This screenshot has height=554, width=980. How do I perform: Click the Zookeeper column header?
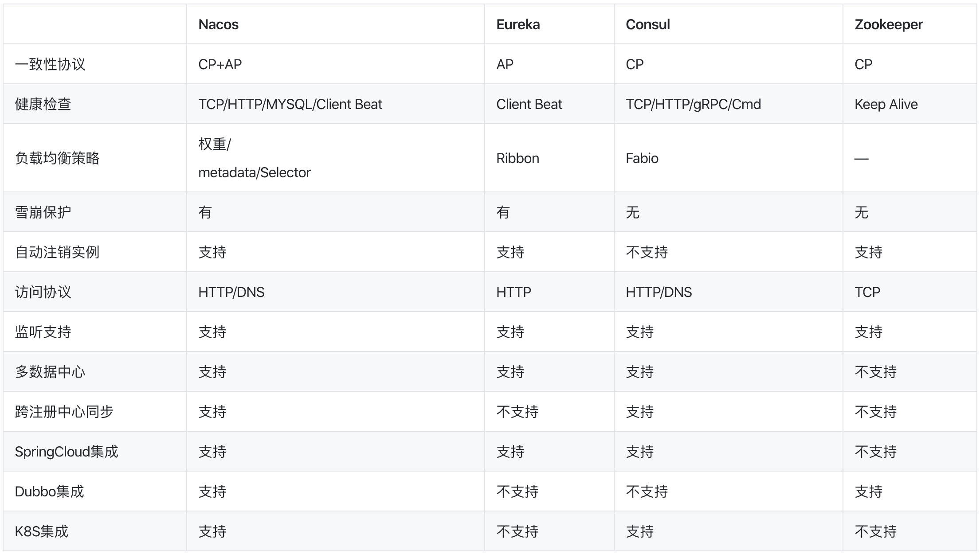[x=888, y=24]
